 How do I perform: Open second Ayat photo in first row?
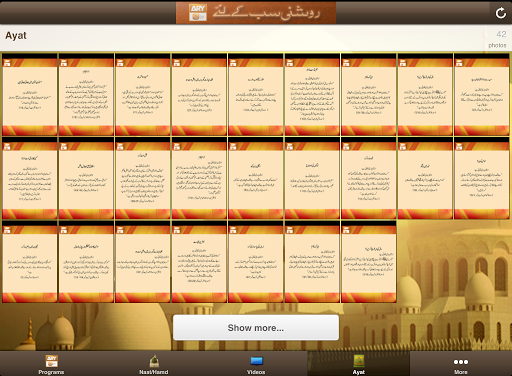coord(86,94)
